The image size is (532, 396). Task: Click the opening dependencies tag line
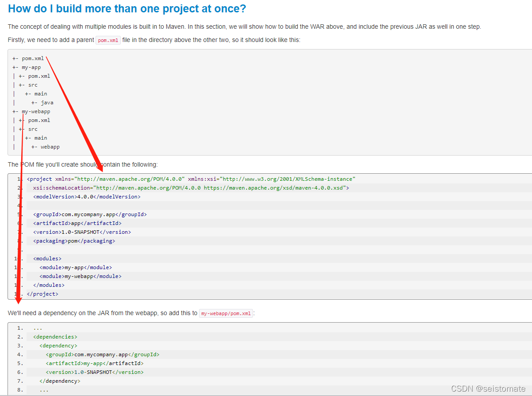tap(55, 337)
